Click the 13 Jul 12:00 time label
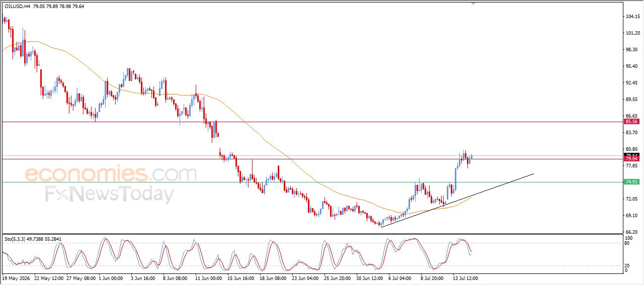 [x=465, y=277]
